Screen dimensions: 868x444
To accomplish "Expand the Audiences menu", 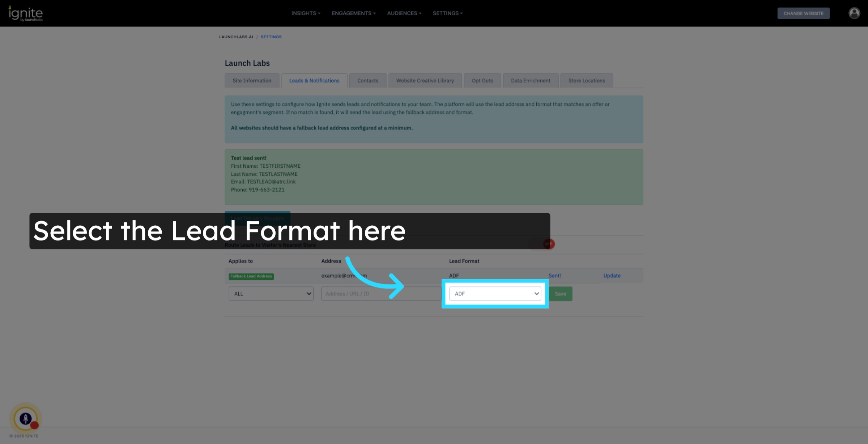I will point(404,13).
